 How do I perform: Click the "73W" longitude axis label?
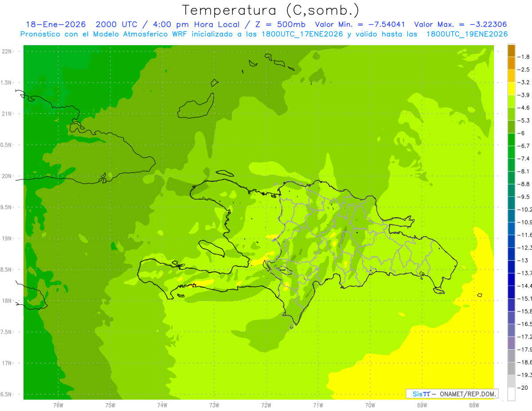[x=214, y=405]
